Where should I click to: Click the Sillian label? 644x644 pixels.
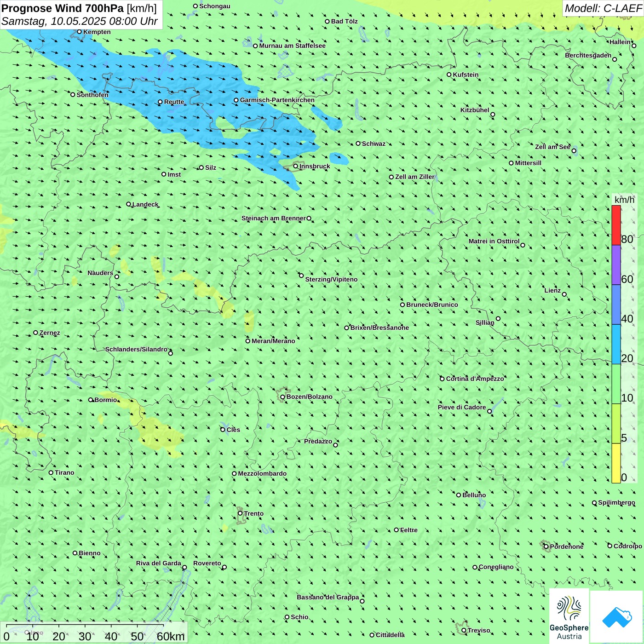point(485,322)
